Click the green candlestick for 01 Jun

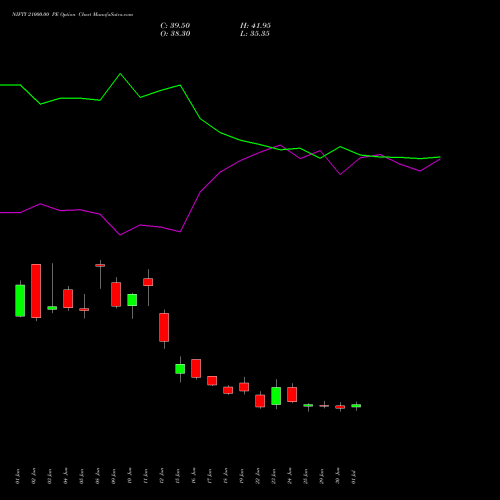click(x=20, y=300)
